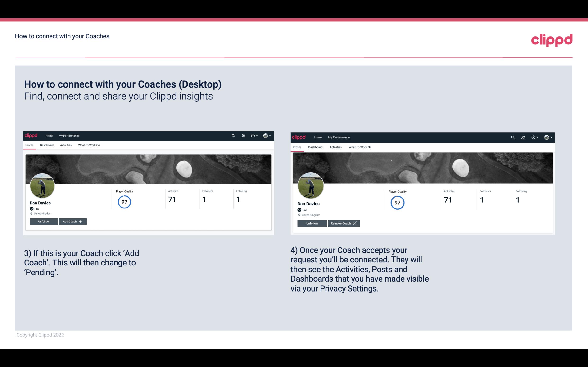Click 'Unfollow' button on right profile
588x367 pixels.
coord(312,223)
